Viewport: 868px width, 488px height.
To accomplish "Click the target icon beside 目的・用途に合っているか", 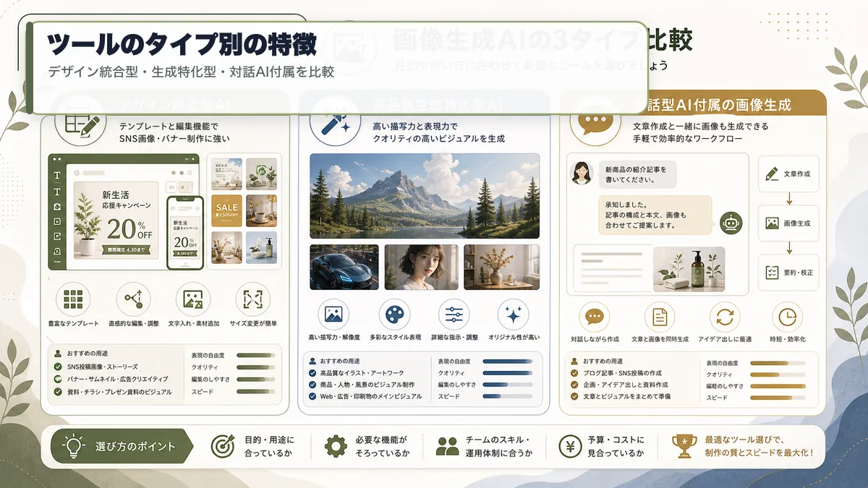I will 223,446.
